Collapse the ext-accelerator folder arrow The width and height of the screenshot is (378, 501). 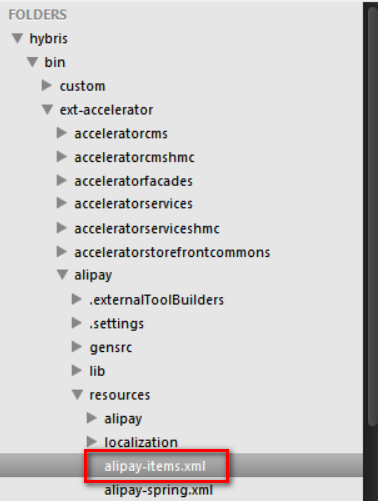point(47,109)
